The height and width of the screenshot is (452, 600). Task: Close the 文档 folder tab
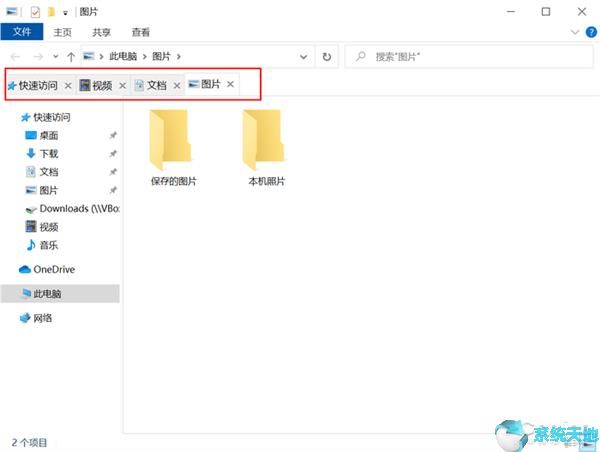[x=176, y=86]
